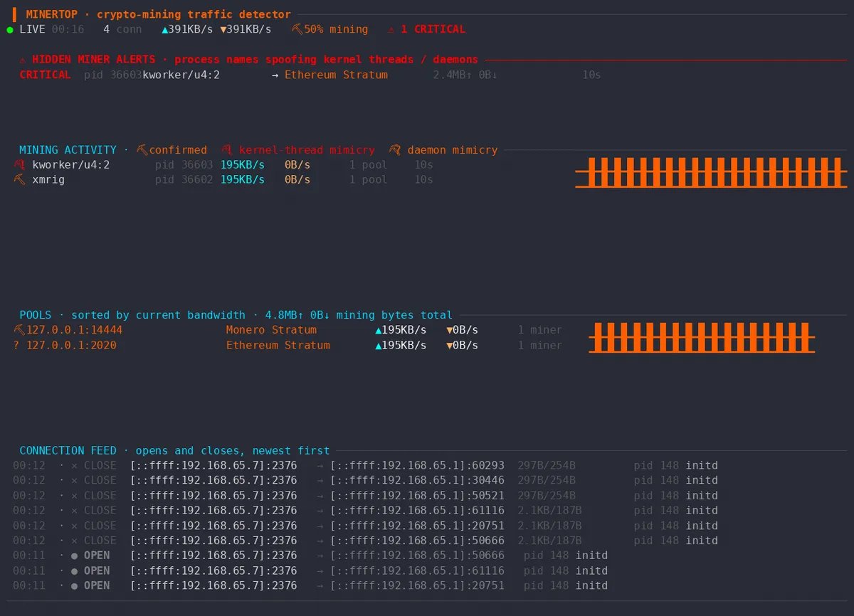Click the 1 pool value in kworker activity row
The width and height of the screenshot is (854, 616).
point(369,165)
